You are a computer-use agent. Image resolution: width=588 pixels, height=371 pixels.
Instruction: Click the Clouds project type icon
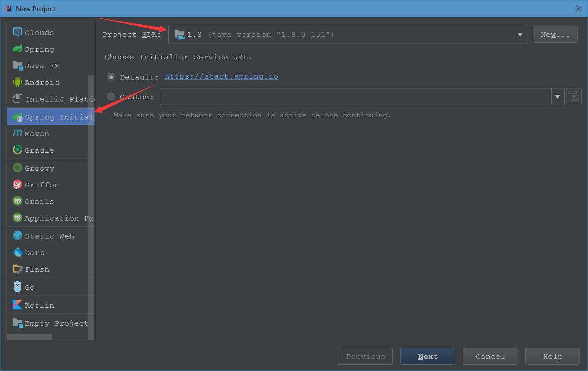coord(18,32)
